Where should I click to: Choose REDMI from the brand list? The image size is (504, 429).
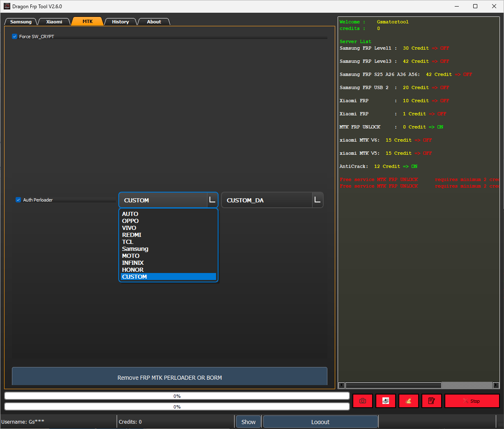coord(131,234)
